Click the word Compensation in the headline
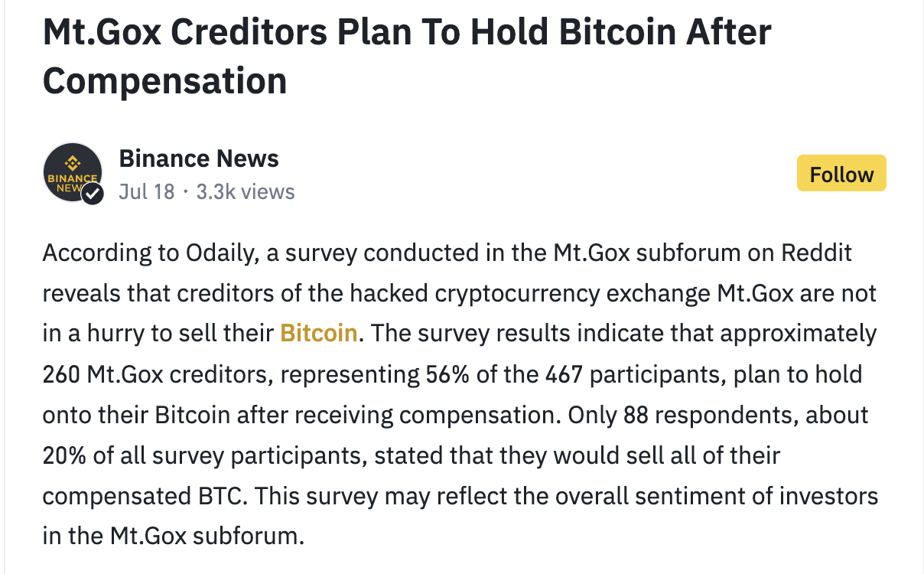 click(x=165, y=80)
